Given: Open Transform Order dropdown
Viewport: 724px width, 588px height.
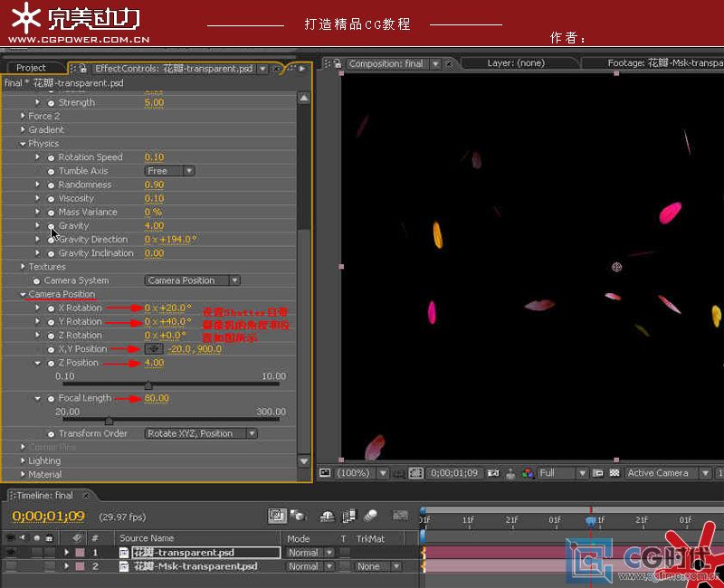Looking at the screenshot, I should tap(201, 434).
